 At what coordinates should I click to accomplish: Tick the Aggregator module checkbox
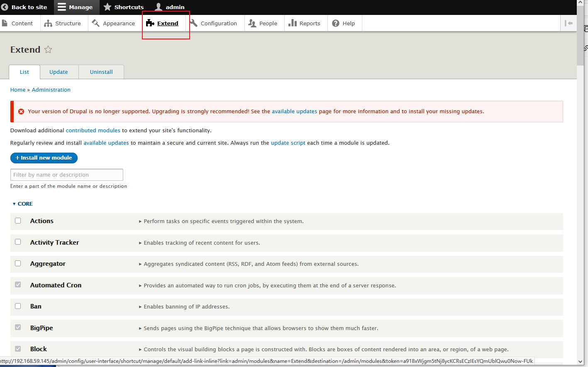click(18, 263)
